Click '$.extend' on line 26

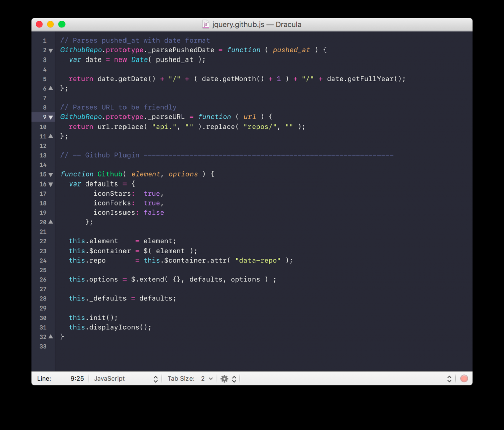point(148,279)
